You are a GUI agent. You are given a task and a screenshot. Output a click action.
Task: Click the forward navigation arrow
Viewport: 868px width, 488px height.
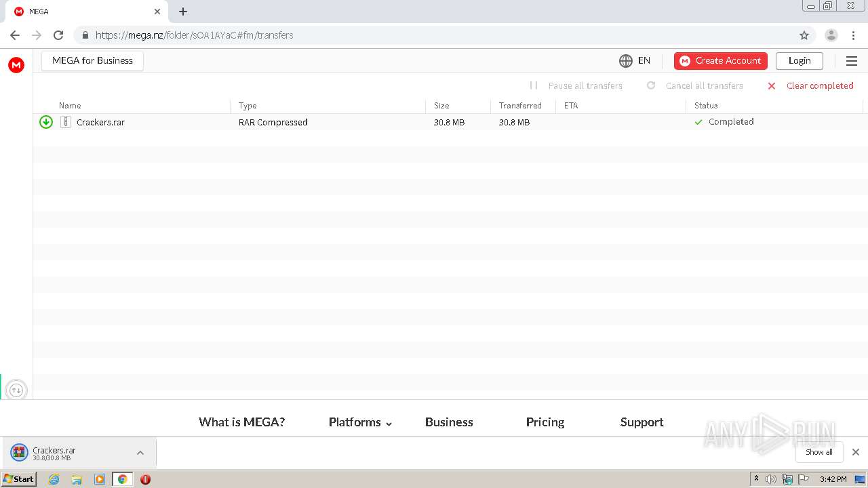point(37,35)
